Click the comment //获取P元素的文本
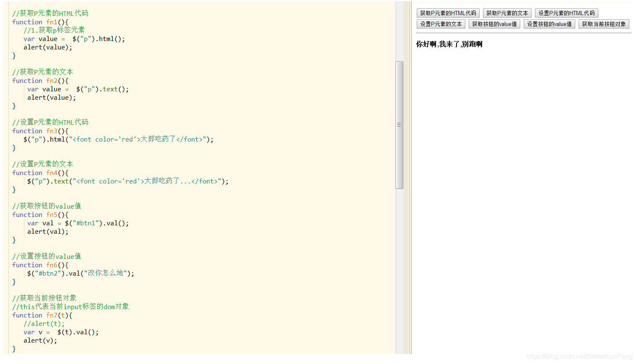Screen dimensions: 636x364 pos(43,72)
